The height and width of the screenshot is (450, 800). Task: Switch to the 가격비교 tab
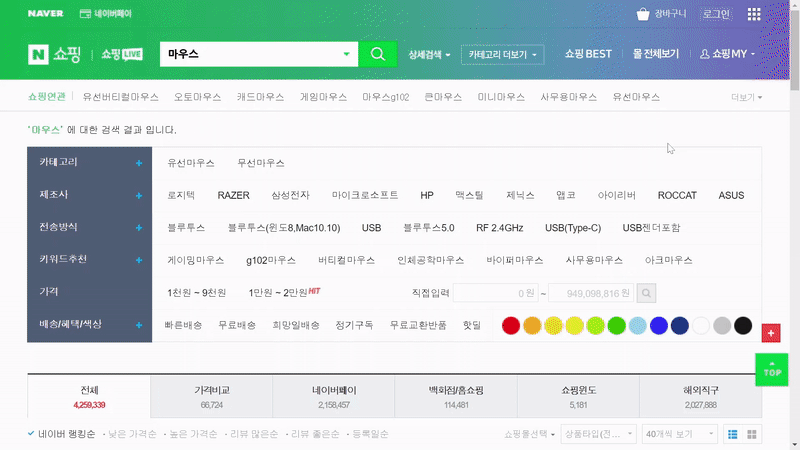pyautogui.click(x=211, y=396)
